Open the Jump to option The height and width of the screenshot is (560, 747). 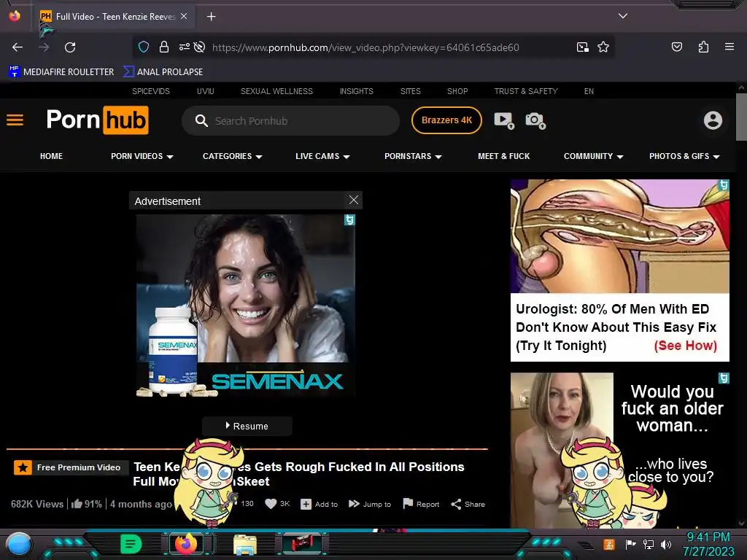(370, 504)
